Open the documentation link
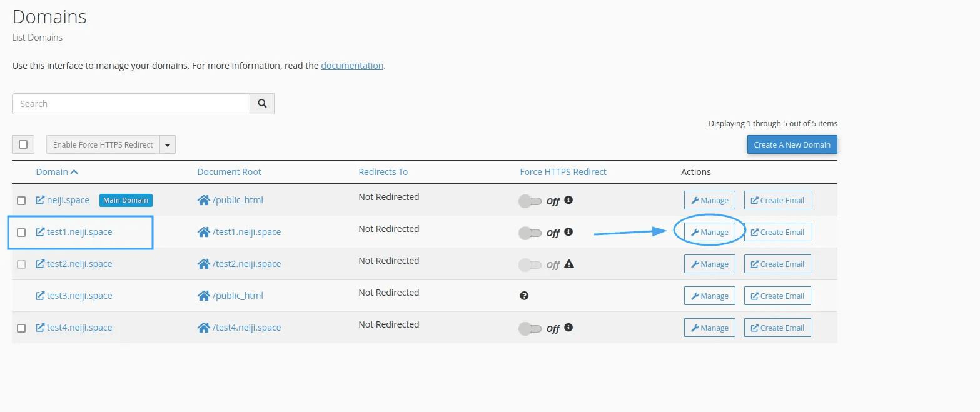 351,65
